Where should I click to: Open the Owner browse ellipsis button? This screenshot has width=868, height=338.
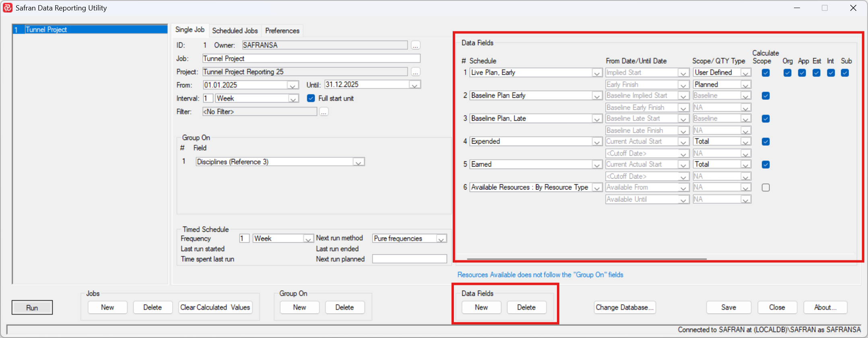coord(416,45)
